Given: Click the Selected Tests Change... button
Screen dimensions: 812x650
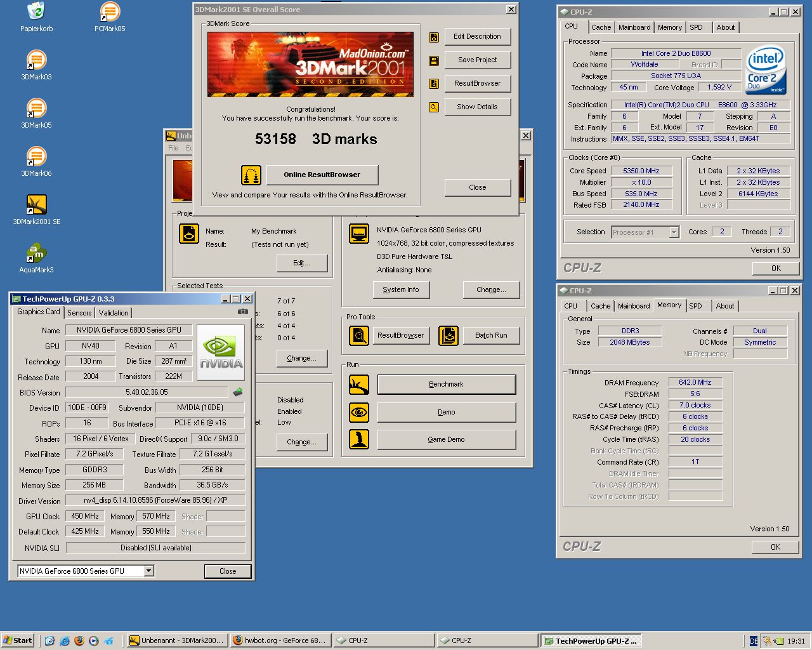Looking at the screenshot, I should tap(302, 358).
